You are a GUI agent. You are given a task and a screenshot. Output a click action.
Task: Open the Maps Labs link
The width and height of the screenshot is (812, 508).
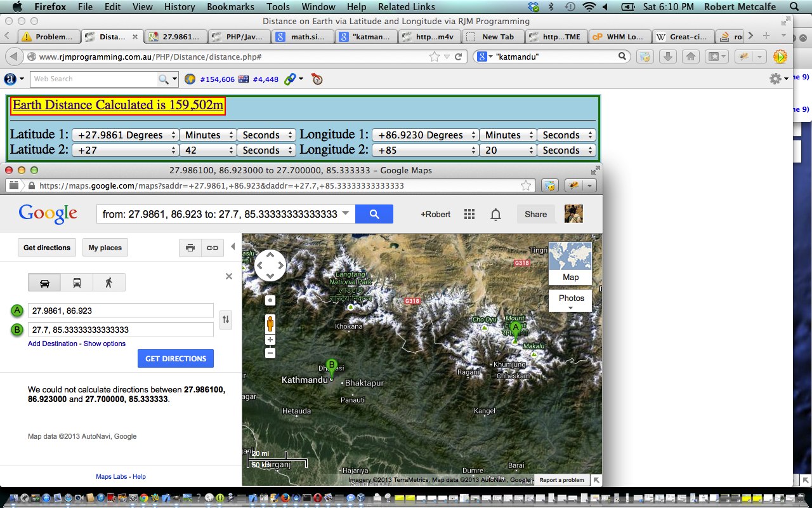[112, 476]
